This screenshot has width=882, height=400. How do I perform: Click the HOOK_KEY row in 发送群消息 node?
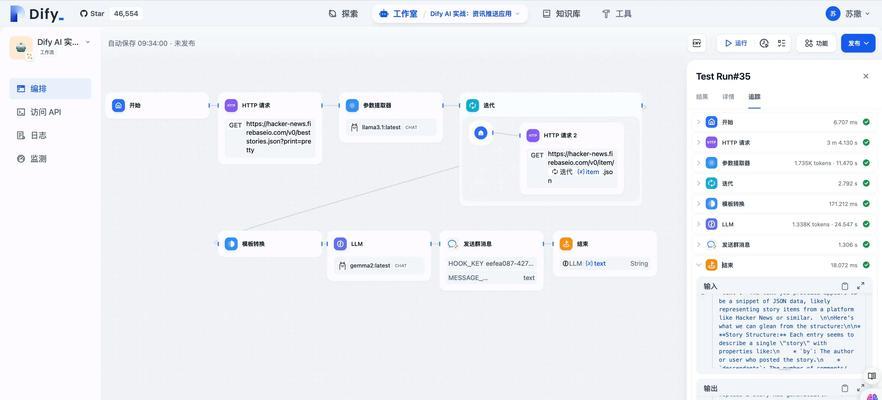coord(492,263)
